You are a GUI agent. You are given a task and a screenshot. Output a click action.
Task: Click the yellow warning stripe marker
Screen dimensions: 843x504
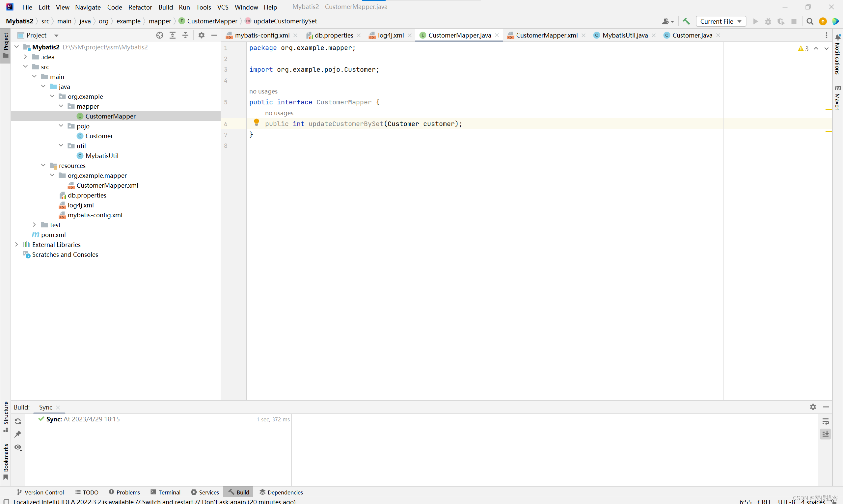click(829, 110)
